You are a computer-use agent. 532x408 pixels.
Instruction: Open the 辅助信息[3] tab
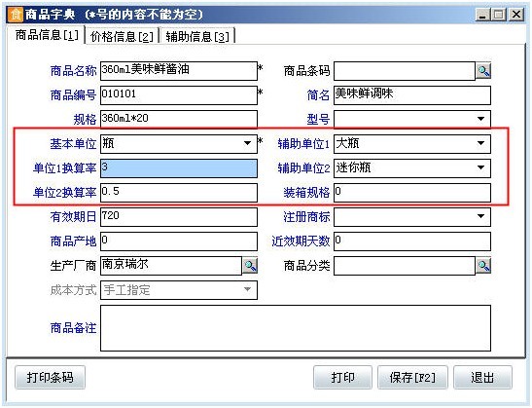[197, 36]
